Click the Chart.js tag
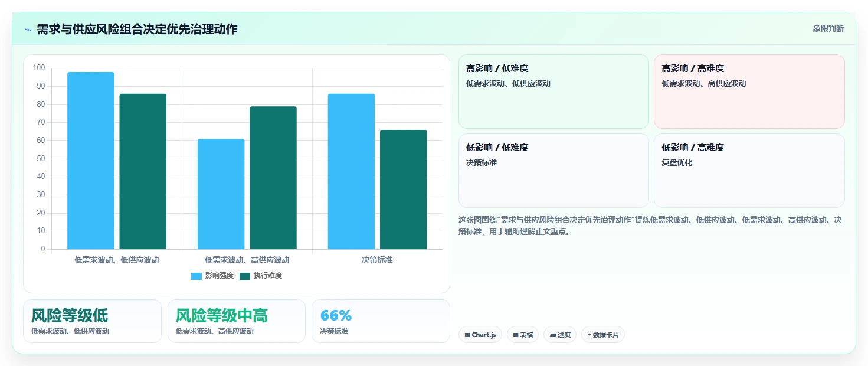The width and height of the screenshot is (868, 366). [480, 335]
